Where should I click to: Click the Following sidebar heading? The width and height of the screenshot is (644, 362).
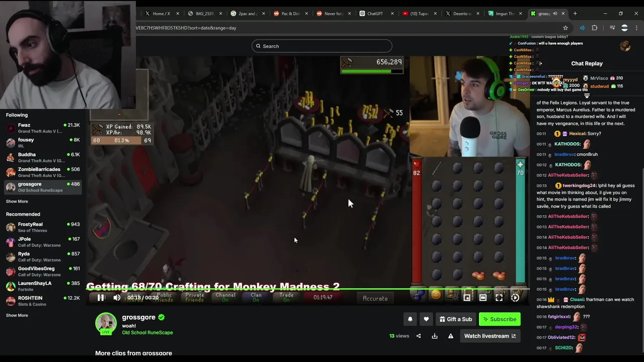(x=17, y=115)
